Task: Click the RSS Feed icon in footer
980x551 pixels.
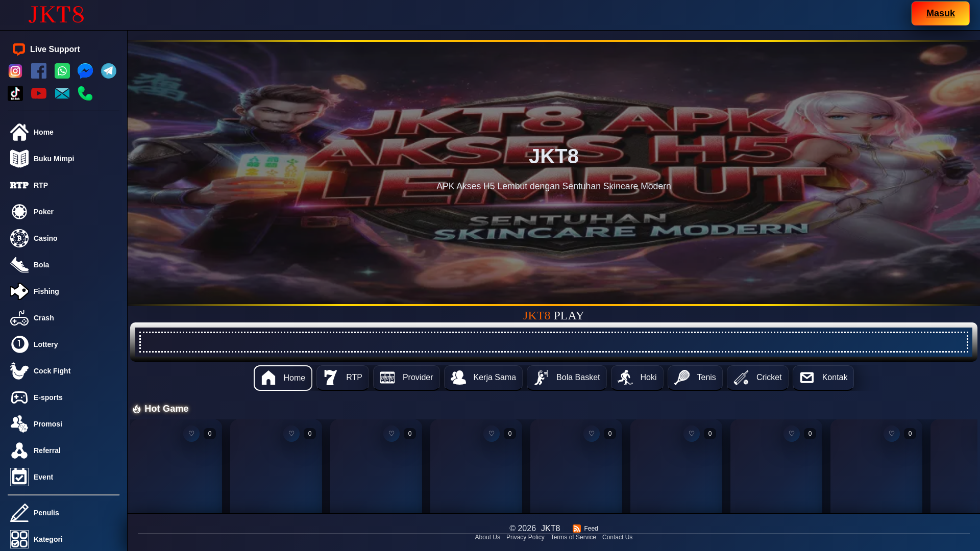Action: (577, 529)
